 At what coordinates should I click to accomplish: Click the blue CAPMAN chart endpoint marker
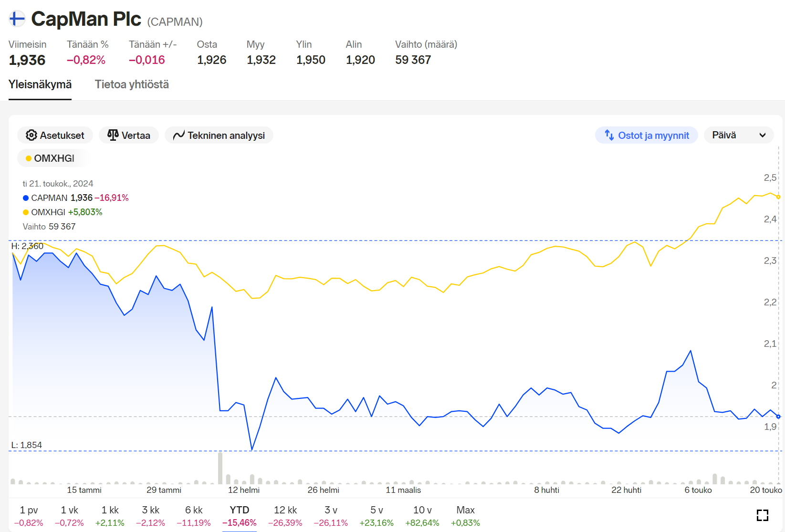pyautogui.click(x=778, y=417)
